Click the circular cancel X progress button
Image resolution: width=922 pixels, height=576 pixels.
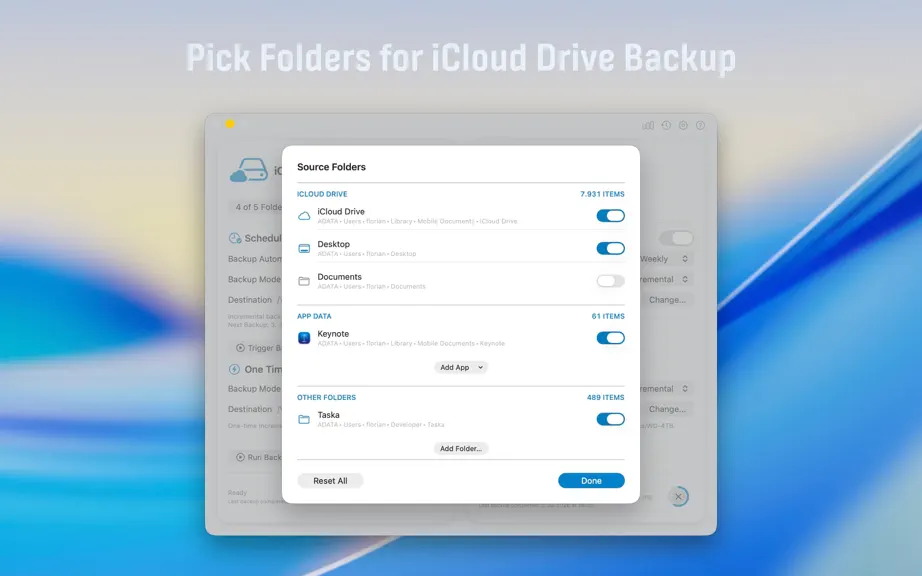pos(679,497)
